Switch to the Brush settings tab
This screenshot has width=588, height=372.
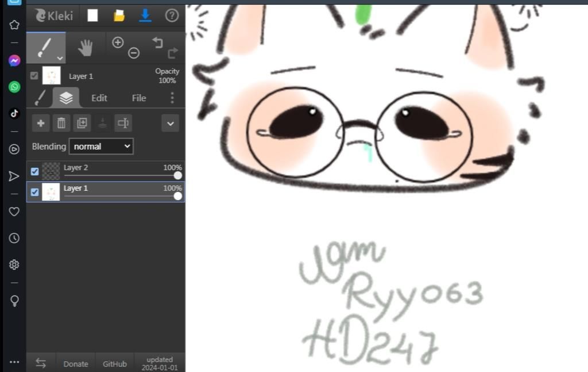pos(40,98)
